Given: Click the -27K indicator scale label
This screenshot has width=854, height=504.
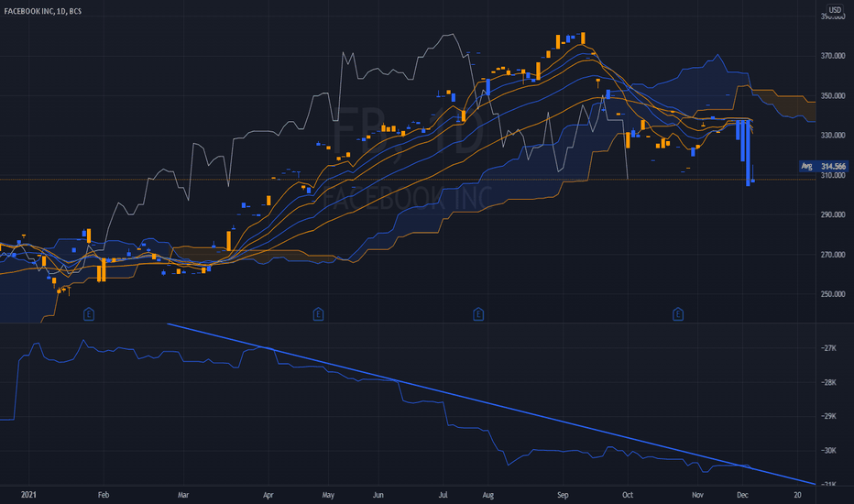Looking at the screenshot, I should point(828,348).
